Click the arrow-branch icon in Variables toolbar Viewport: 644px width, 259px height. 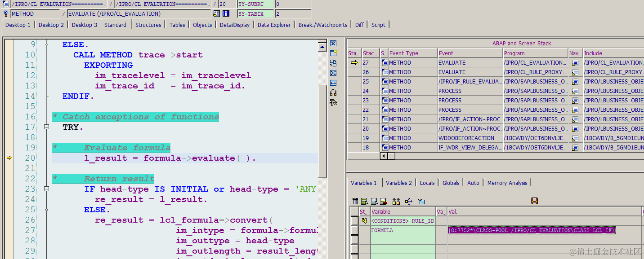coord(409,201)
